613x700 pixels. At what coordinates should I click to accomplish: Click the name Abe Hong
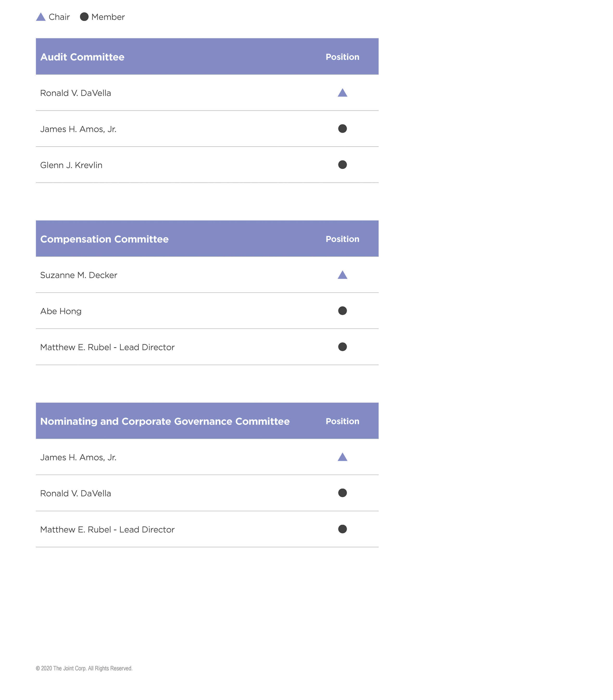coord(61,311)
